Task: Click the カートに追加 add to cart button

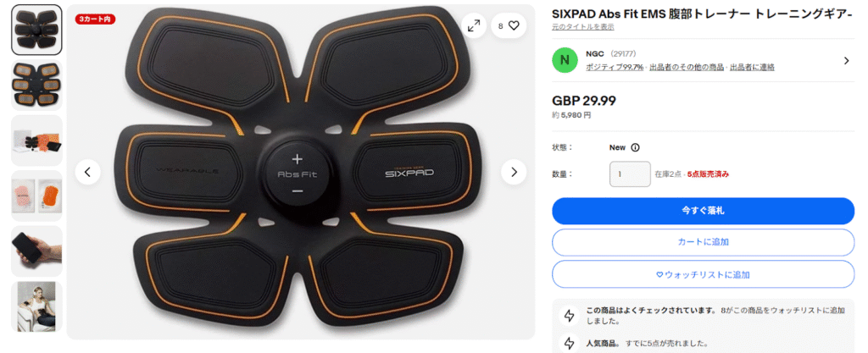Action: tap(703, 242)
